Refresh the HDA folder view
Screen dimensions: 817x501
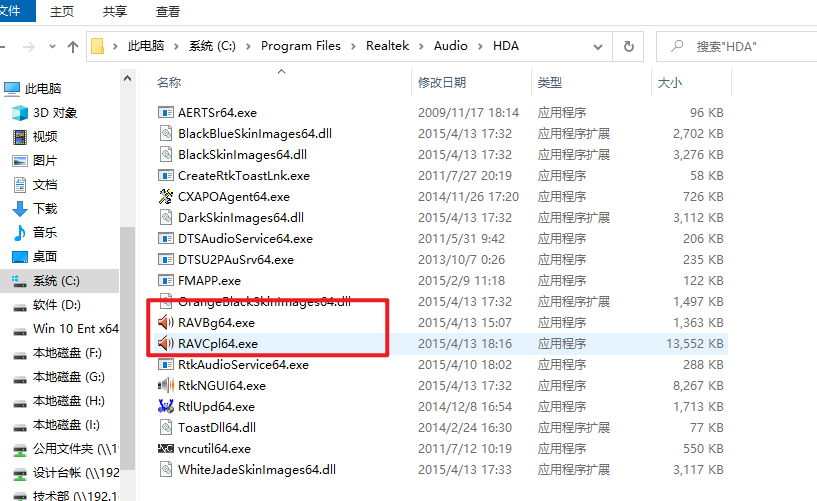tap(628, 46)
